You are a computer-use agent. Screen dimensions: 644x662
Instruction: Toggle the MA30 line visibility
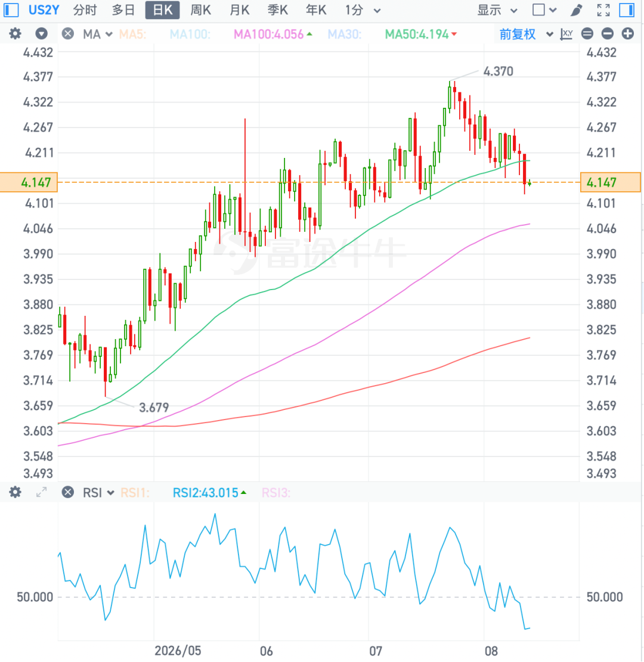coord(345,34)
